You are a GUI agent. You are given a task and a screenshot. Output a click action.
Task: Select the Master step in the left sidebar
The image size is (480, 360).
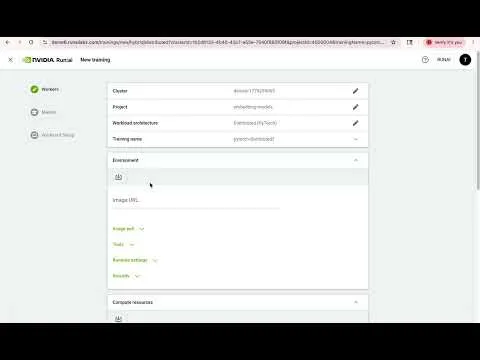click(43, 112)
